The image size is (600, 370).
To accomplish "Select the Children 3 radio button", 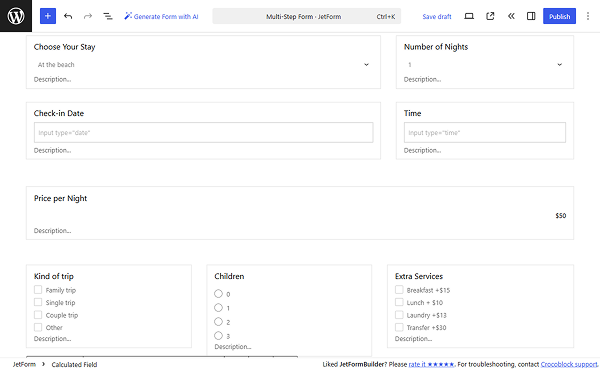I will click(x=218, y=336).
